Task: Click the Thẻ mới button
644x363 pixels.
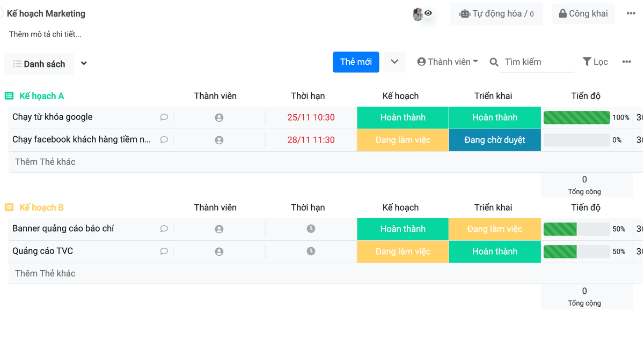Action: (x=356, y=62)
